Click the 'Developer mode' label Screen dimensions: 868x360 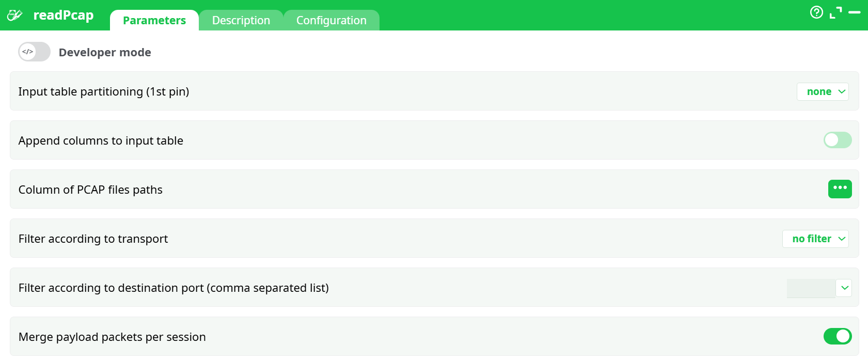click(105, 52)
